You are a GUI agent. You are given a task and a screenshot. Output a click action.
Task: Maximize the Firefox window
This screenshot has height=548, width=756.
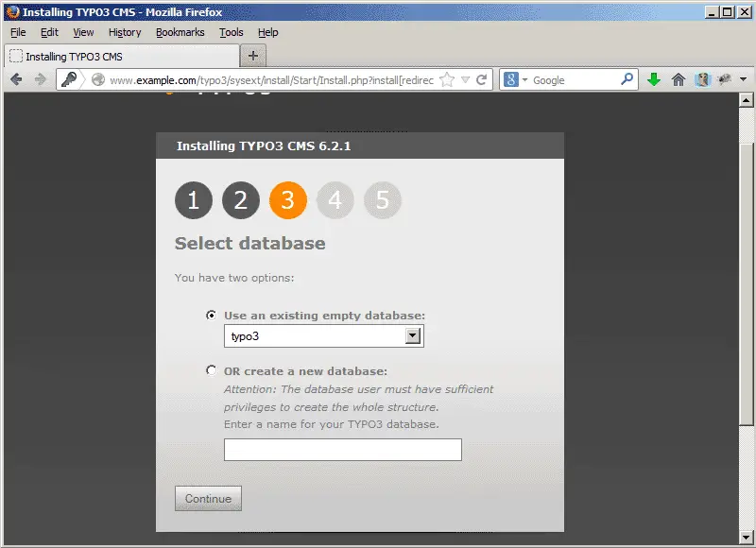click(728, 11)
